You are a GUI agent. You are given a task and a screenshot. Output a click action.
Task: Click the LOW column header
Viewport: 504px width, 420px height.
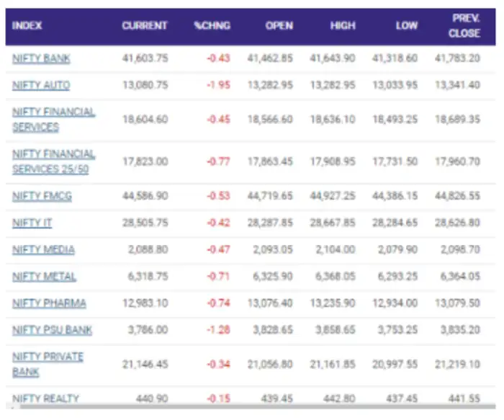[406, 26]
